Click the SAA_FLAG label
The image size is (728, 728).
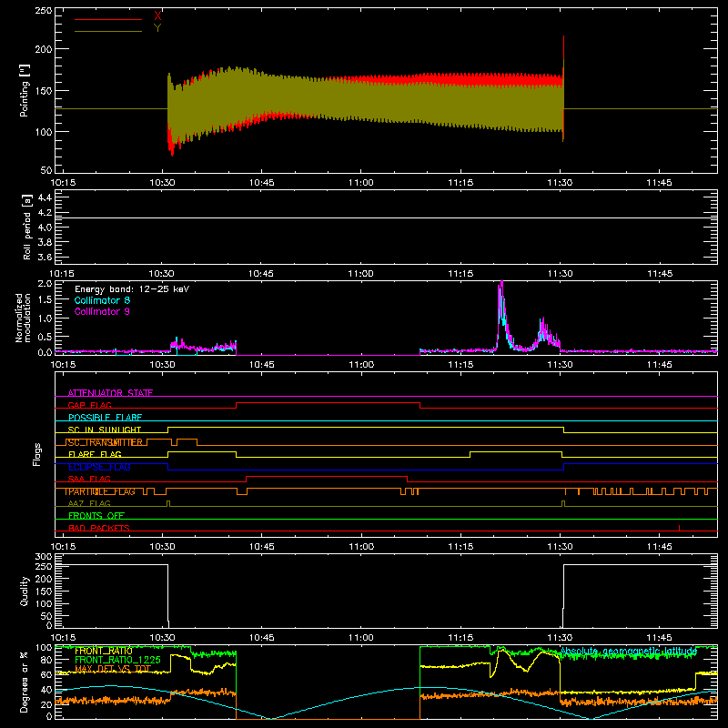(x=89, y=479)
